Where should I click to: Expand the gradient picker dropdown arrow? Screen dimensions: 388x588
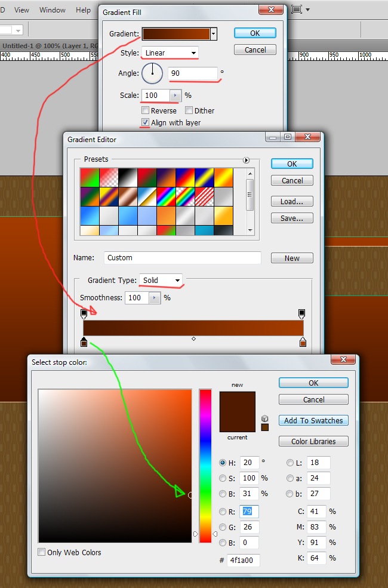(x=213, y=34)
